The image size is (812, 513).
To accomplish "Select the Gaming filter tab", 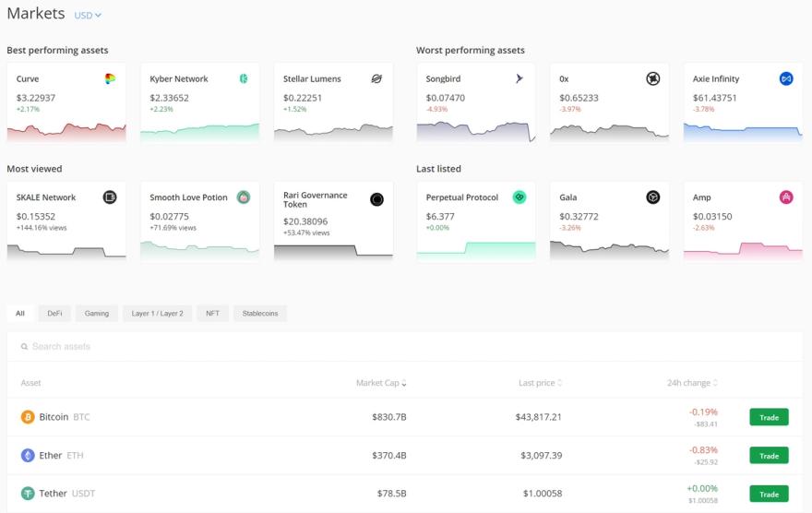I will click(x=97, y=313).
